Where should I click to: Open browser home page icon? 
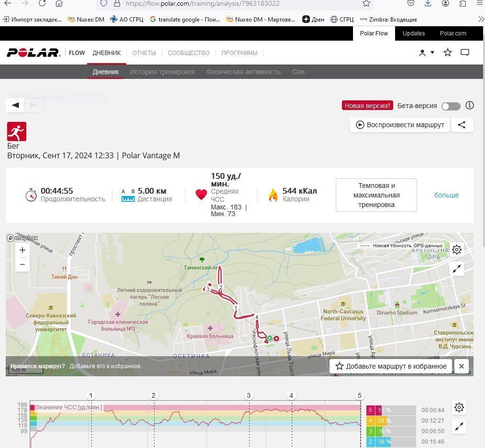point(59,3)
